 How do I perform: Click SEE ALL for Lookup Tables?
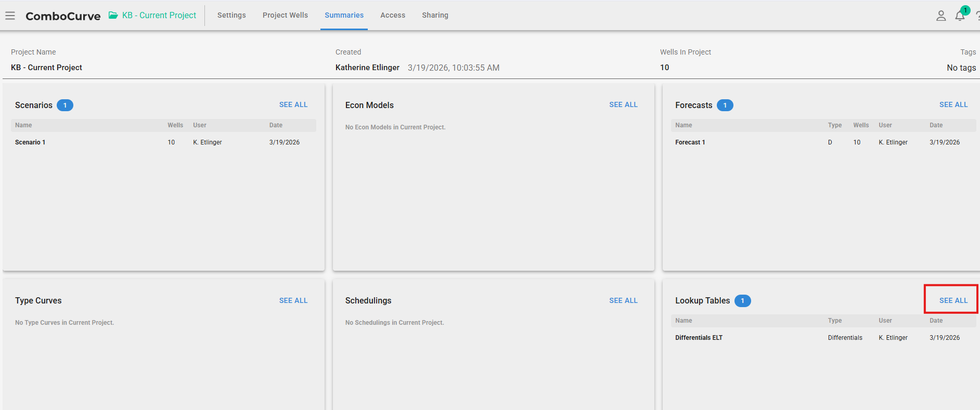tap(953, 301)
